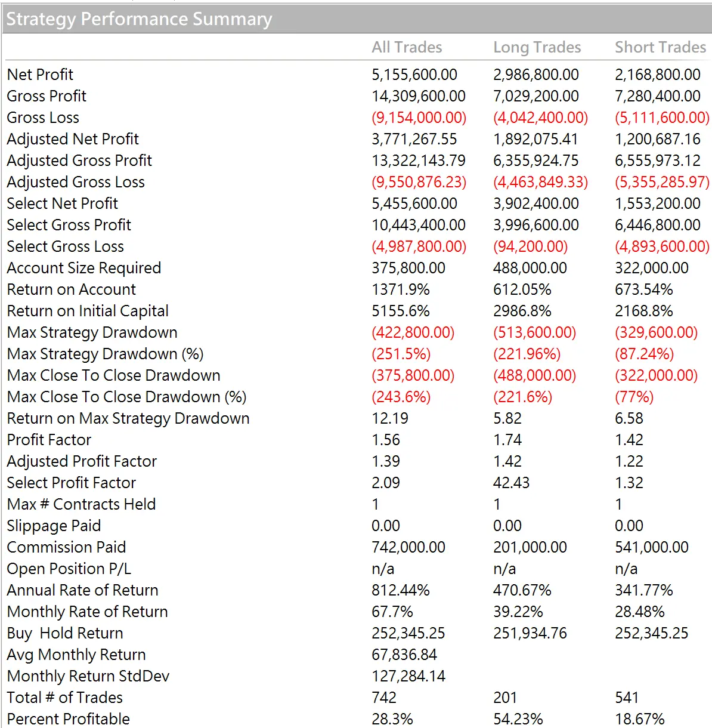Click Max Close To Close Drawdown Short value

click(x=656, y=375)
